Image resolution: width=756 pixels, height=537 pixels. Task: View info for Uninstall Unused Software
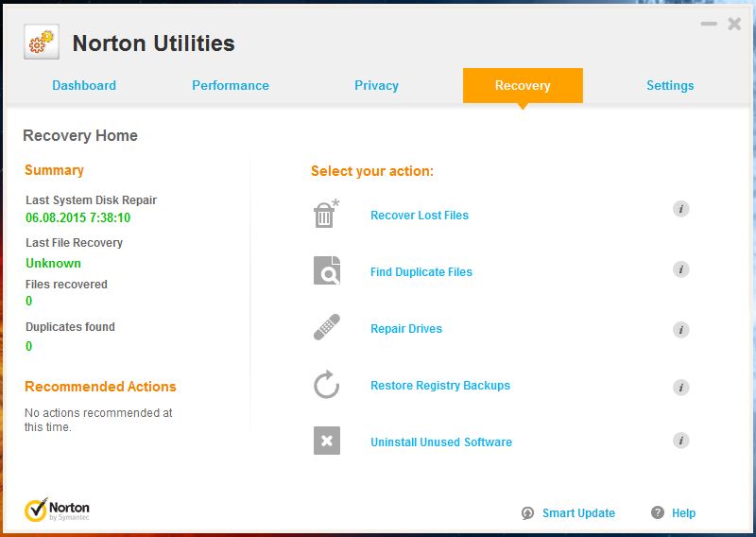click(x=680, y=441)
